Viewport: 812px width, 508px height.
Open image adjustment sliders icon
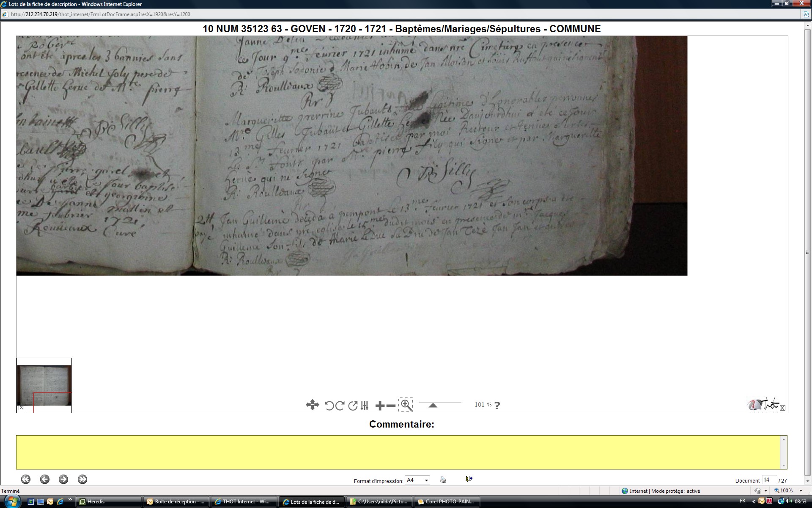click(x=365, y=406)
